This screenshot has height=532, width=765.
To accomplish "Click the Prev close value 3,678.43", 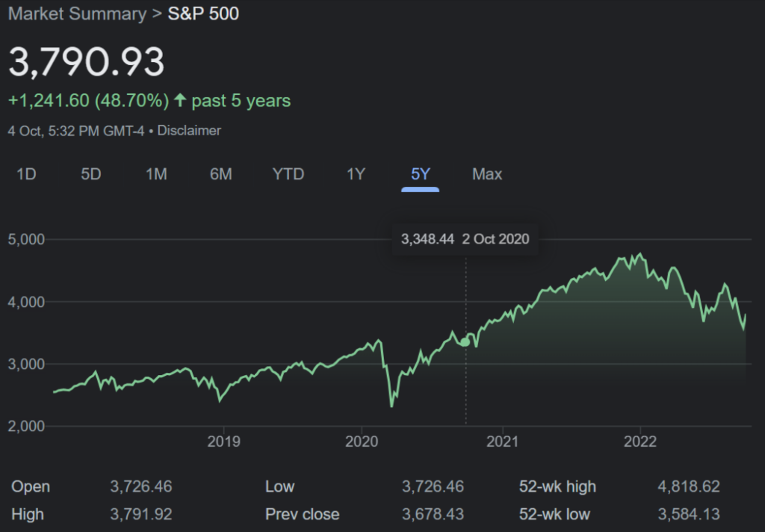I will (x=433, y=514).
